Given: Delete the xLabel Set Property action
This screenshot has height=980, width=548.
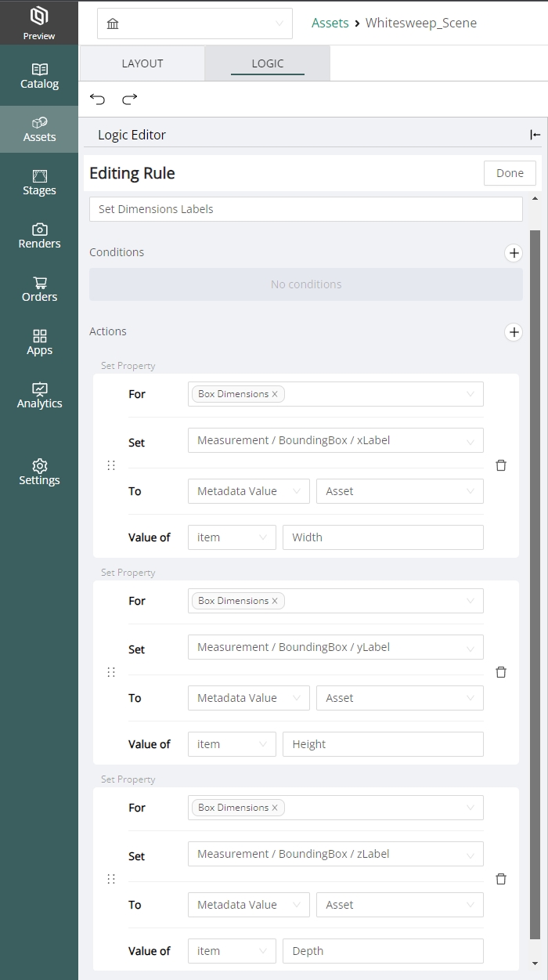Looking at the screenshot, I should [501, 465].
